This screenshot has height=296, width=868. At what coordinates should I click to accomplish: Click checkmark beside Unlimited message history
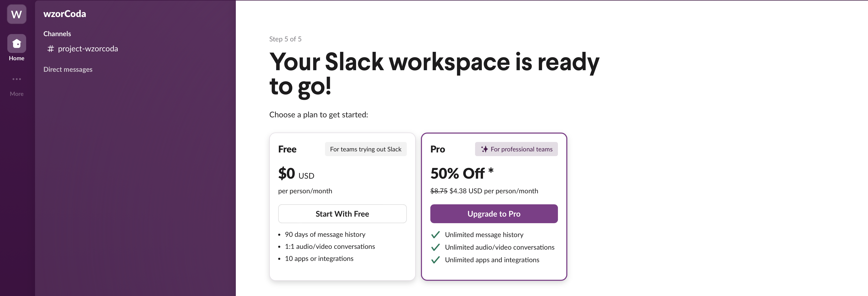click(435, 234)
